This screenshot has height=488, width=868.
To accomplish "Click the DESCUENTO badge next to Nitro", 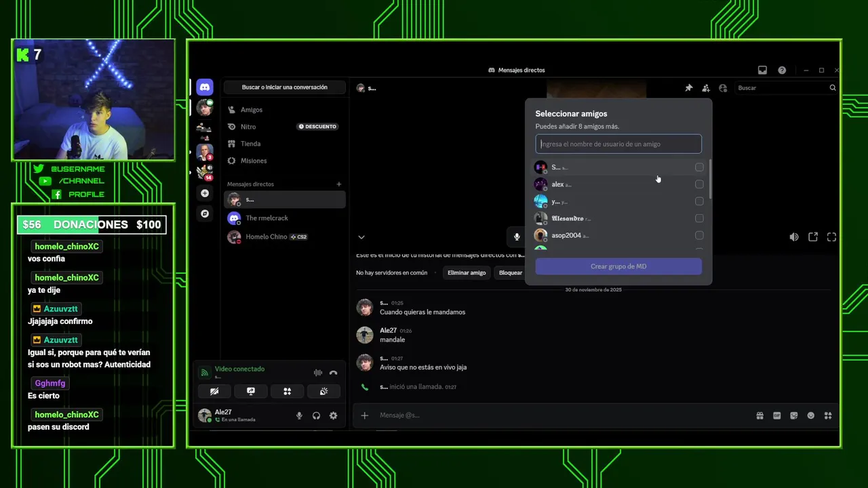I will (317, 127).
